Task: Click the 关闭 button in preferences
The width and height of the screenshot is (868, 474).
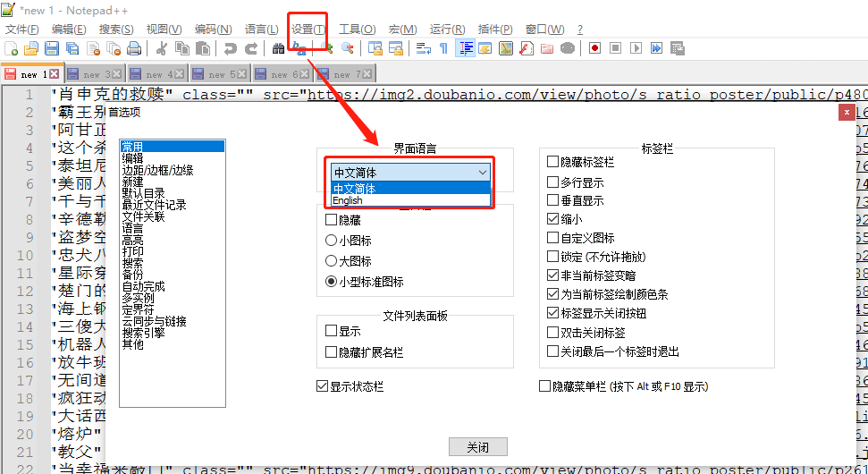Action: (477, 447)
